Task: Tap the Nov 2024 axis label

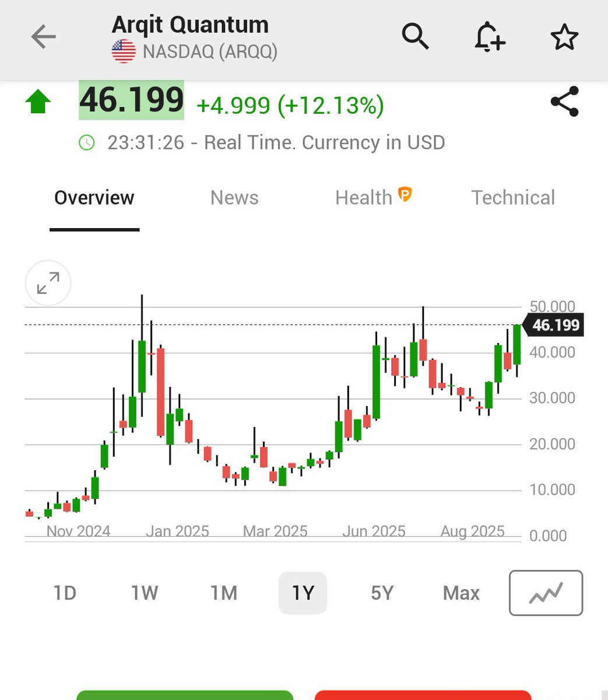Action: click(78, 531)
